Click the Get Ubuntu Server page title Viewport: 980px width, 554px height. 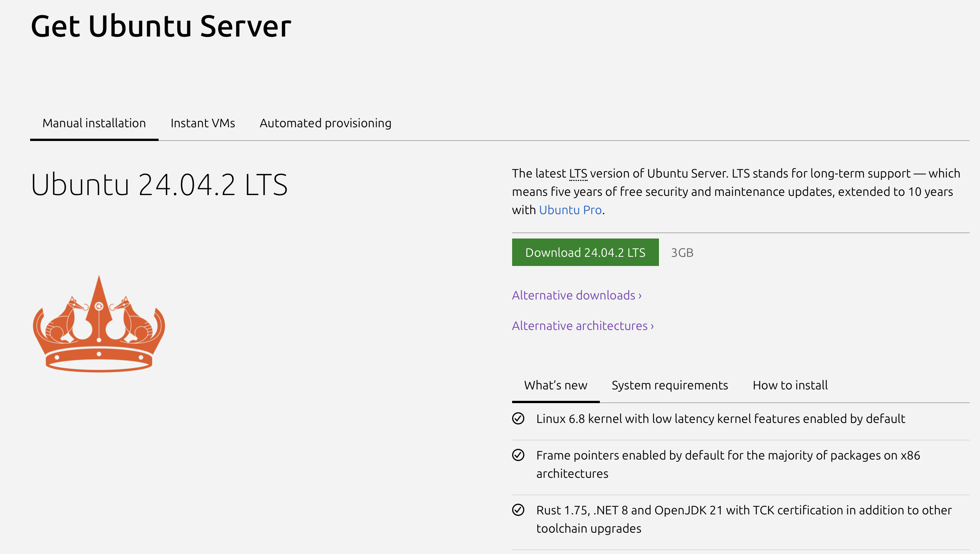click(161, 26)
